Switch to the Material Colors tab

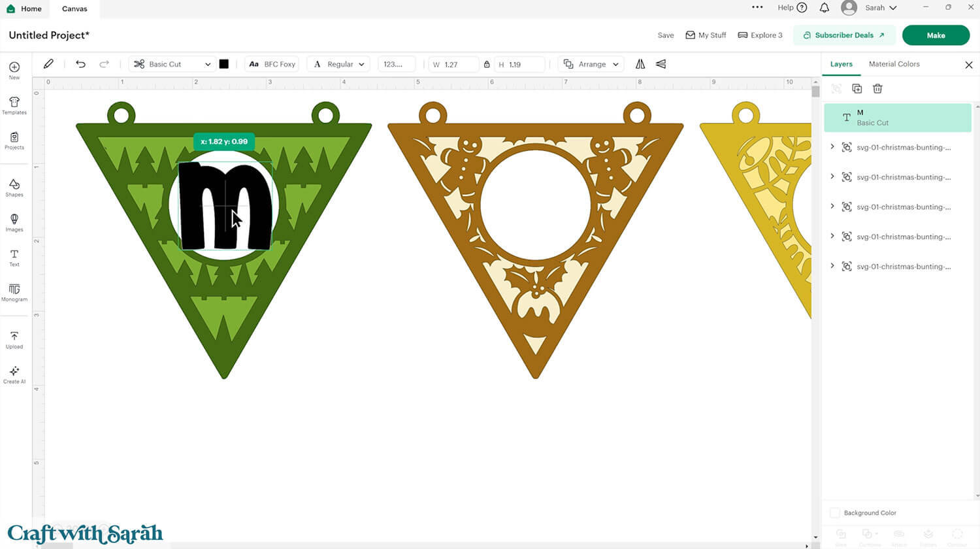pos(894,64)
